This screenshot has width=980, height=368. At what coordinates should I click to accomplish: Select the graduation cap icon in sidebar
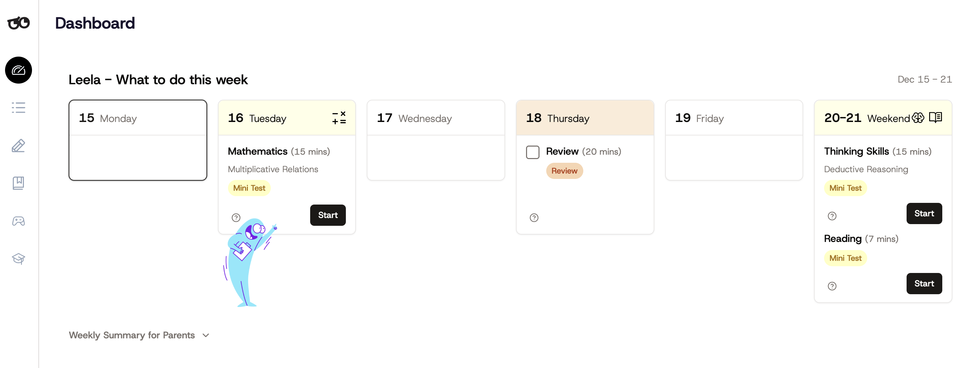[x=18, y=259]
